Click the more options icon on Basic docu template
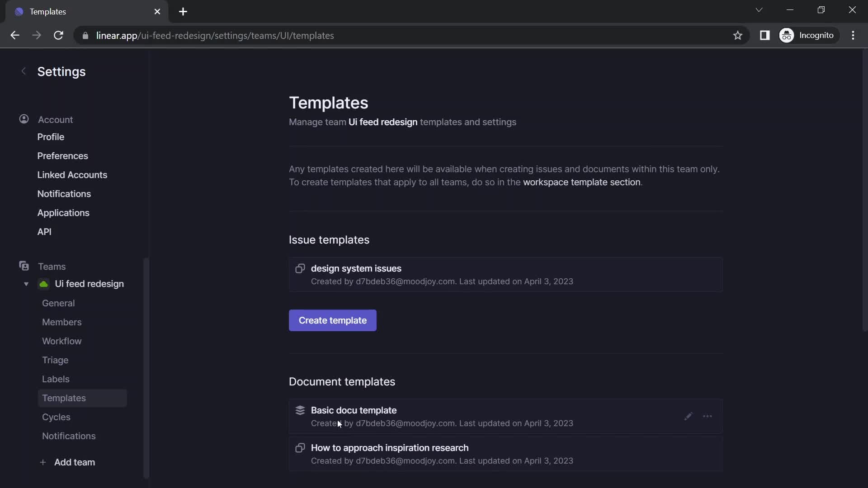Viewport: 868px width, 488px height. pos(707,417)
